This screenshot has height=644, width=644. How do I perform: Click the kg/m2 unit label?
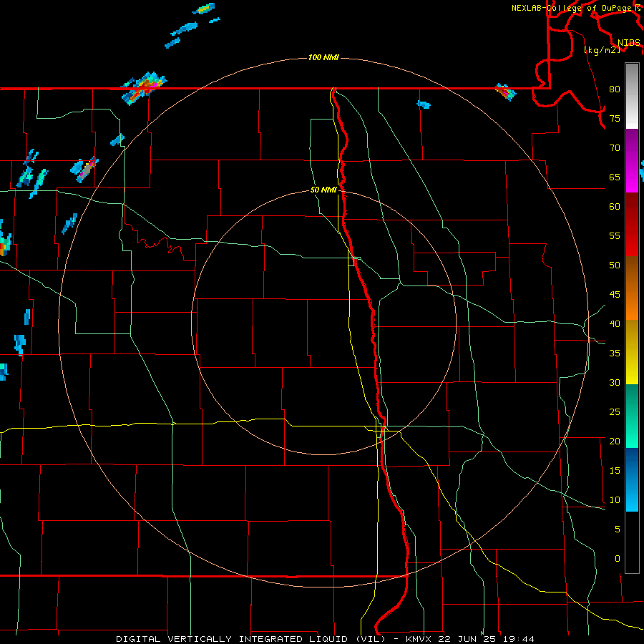602,50
